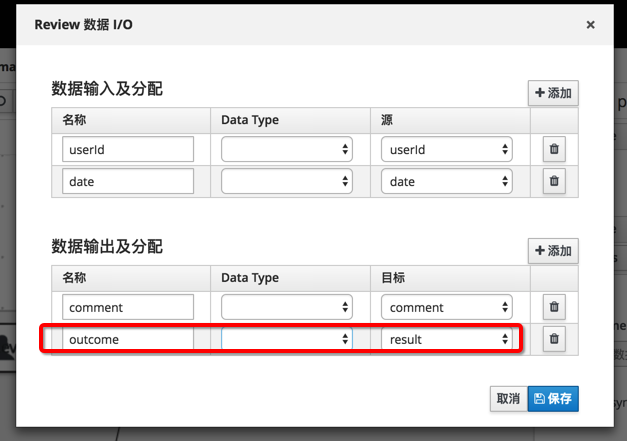Screen dimensions: 627x441
Task: Edit the userId name field
Action: [x=128, y=150]
